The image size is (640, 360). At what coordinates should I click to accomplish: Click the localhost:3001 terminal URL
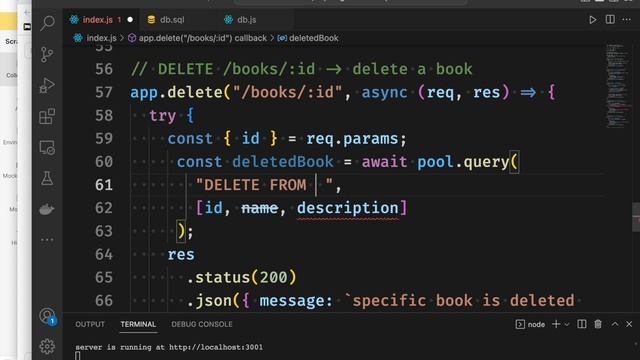point(216,347)
